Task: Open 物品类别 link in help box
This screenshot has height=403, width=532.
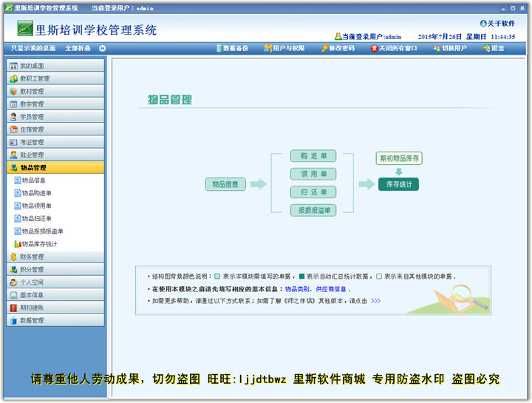Action: click(x=297, y=289)
